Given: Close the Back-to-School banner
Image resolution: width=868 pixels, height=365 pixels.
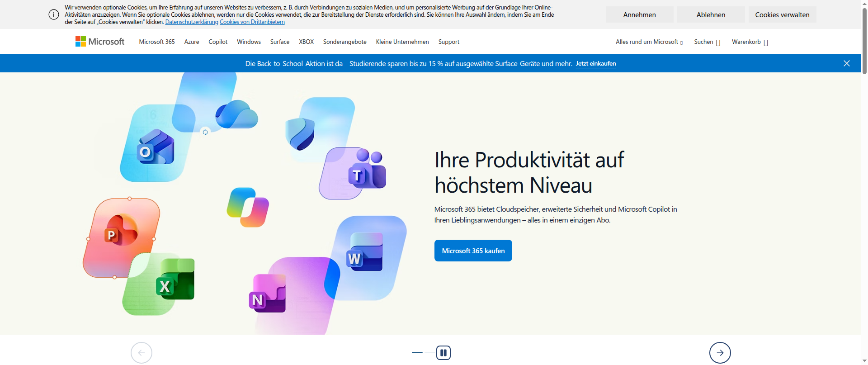Looking at the screenshot, I should (x=847, y=63).
